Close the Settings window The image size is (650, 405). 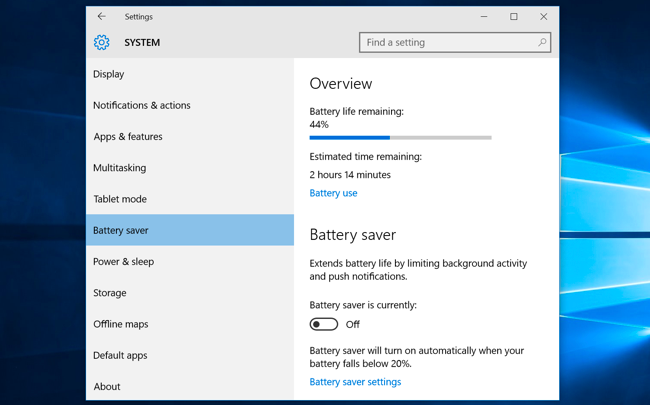click(x=543, y=17)
